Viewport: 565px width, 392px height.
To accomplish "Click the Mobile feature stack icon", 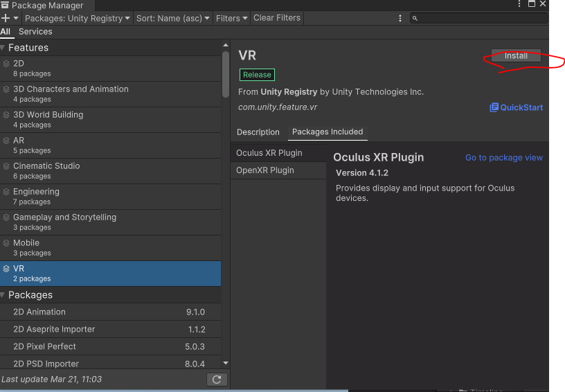I will [x=6, y=243].
